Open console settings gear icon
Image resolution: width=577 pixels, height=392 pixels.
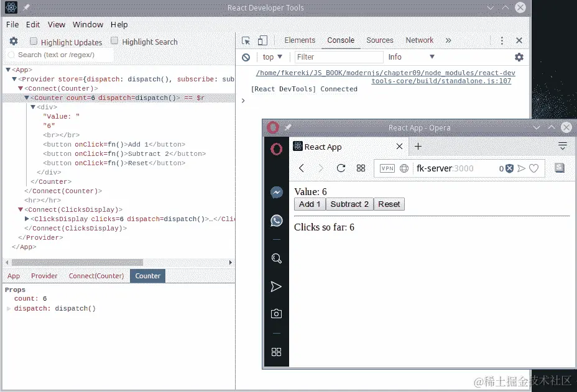[519, 57]
